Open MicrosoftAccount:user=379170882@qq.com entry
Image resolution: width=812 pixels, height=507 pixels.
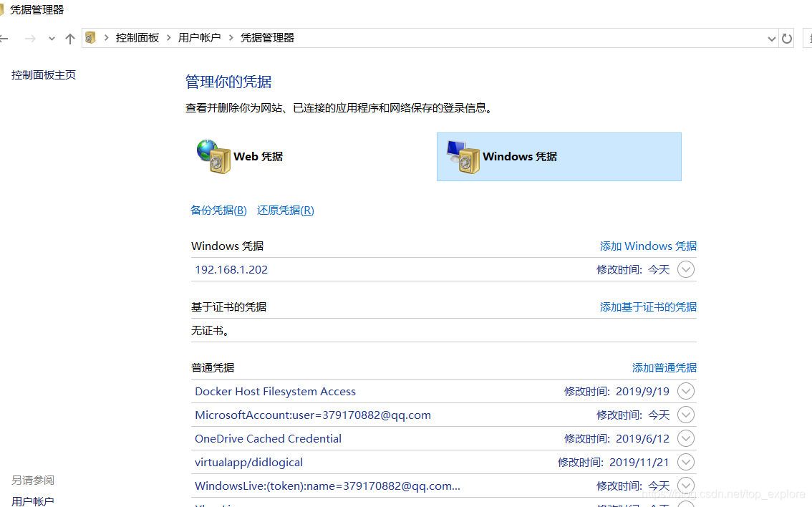[444, 415]
